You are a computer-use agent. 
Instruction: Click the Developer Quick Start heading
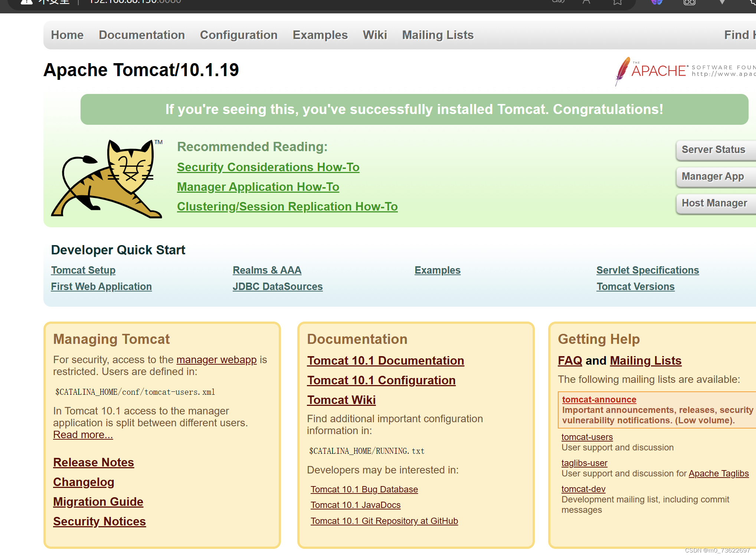coord(118,250)
